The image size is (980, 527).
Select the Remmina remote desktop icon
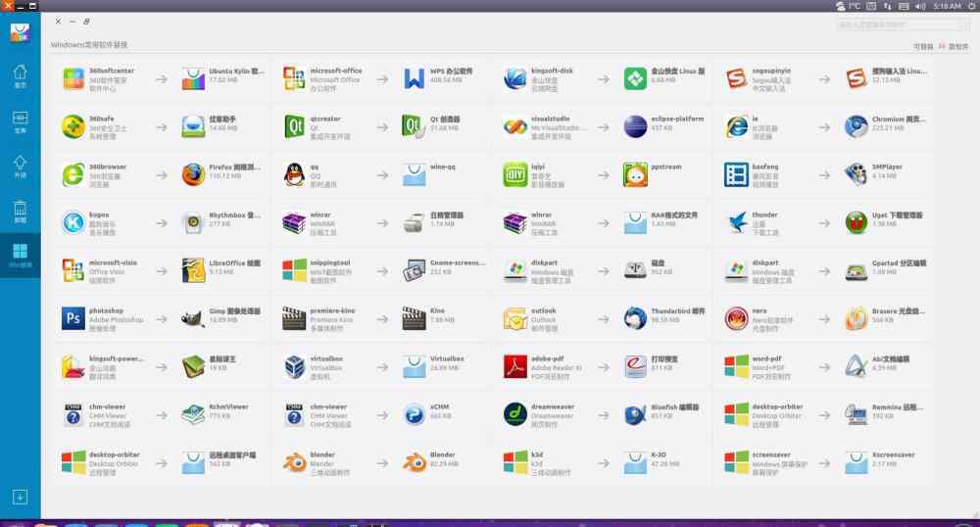(857, 415)
